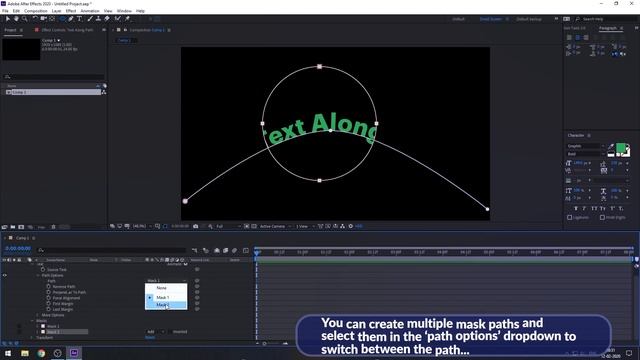Collapse the Path Options group
The image size is (640, 360).
tap(38, 275)
